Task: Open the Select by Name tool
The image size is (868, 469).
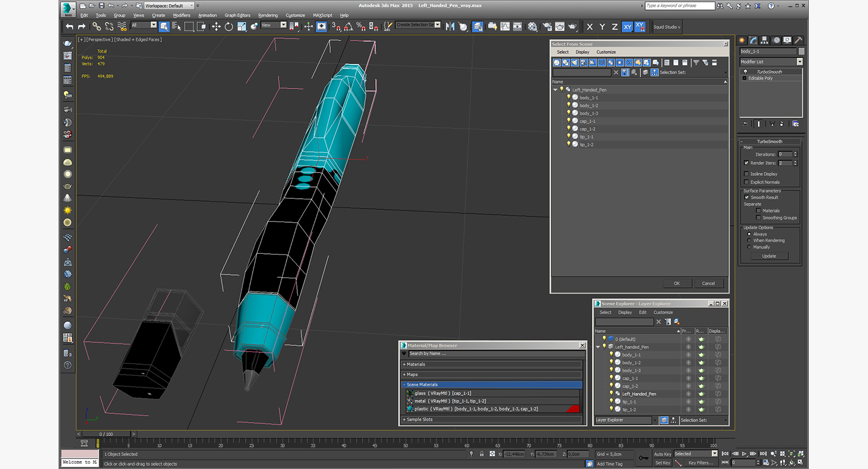Action: pyautogui.click(x=176, y=26)
